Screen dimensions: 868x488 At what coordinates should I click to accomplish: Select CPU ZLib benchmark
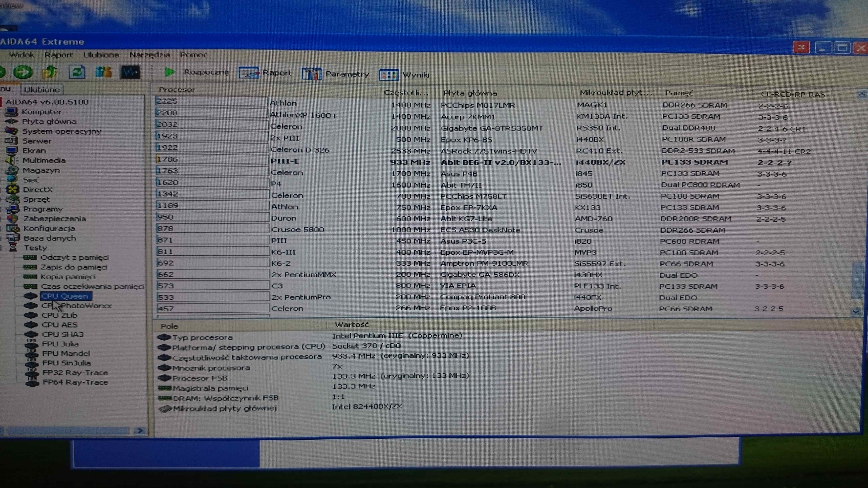(x=59, y=316)
